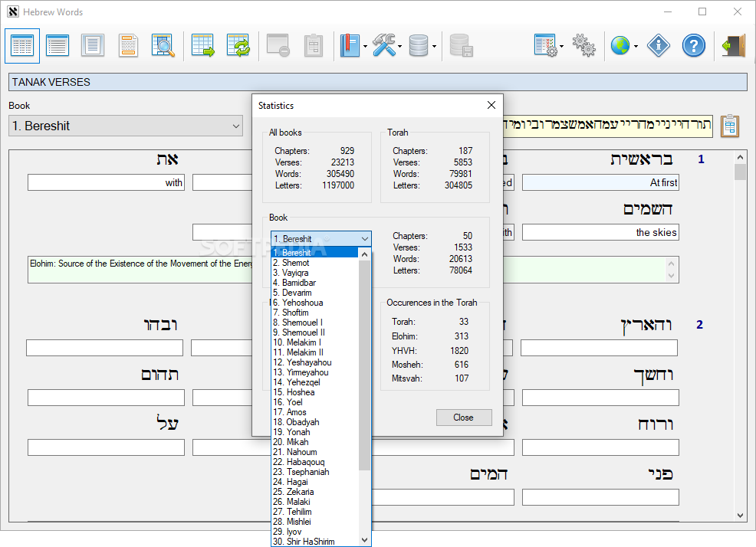Screen dimensions: 756x547
Task: Click the grayed window minus icon
Action: (x=278, y=46)
